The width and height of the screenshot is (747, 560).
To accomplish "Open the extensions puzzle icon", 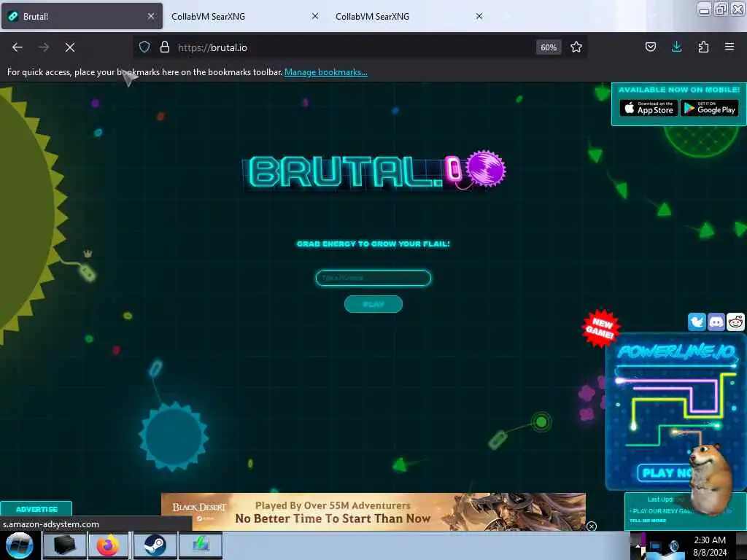I will pos(703,47).
